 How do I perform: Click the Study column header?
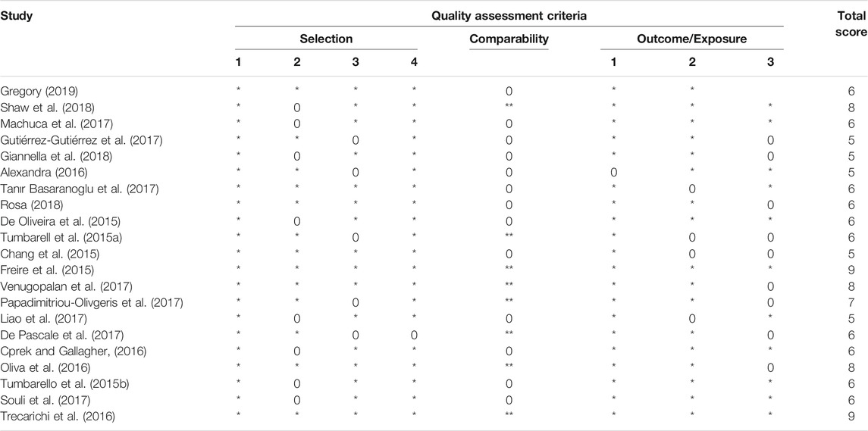pos(16,16)
